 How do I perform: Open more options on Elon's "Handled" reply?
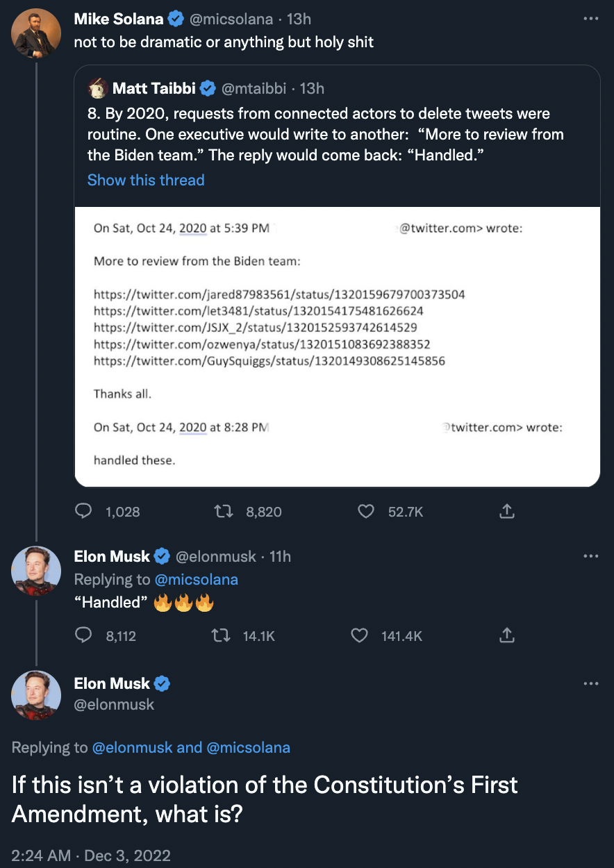591,556
